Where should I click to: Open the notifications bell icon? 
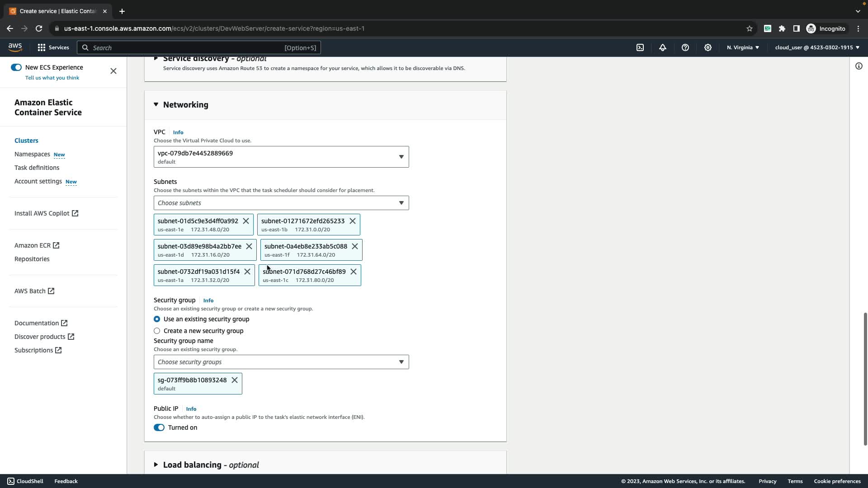(x=663, y=47)
